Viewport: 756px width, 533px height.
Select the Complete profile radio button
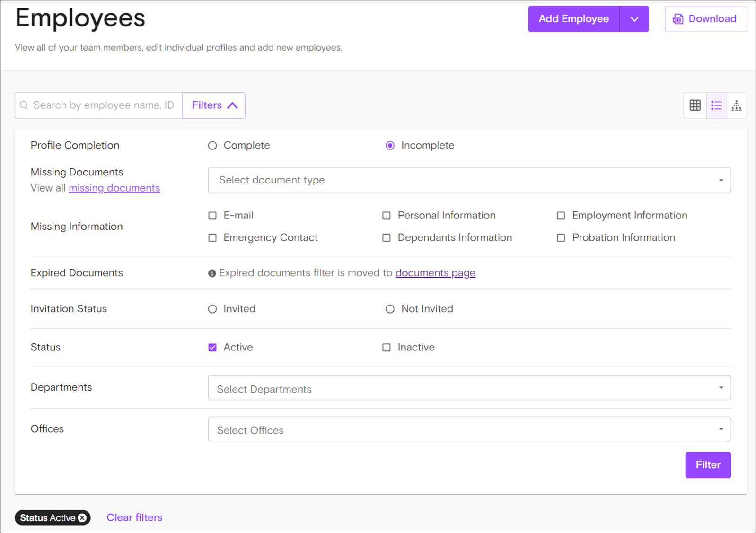tap(212, 146)
